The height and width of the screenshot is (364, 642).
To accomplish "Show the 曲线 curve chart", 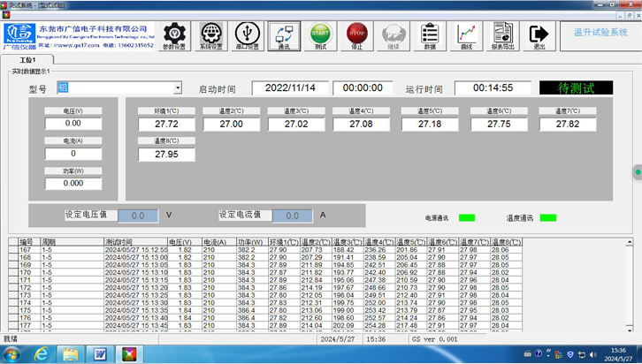I will [x=466, y=36].
